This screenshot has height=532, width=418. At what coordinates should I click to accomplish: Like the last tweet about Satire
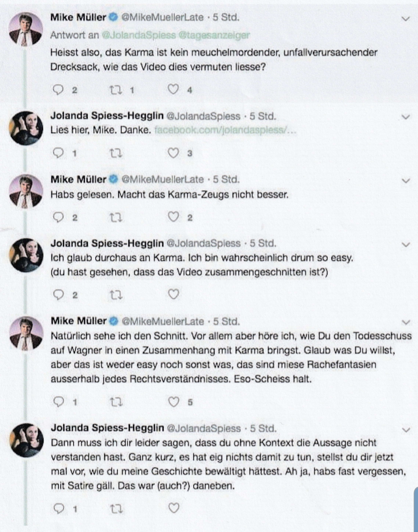tap(174, 508)
